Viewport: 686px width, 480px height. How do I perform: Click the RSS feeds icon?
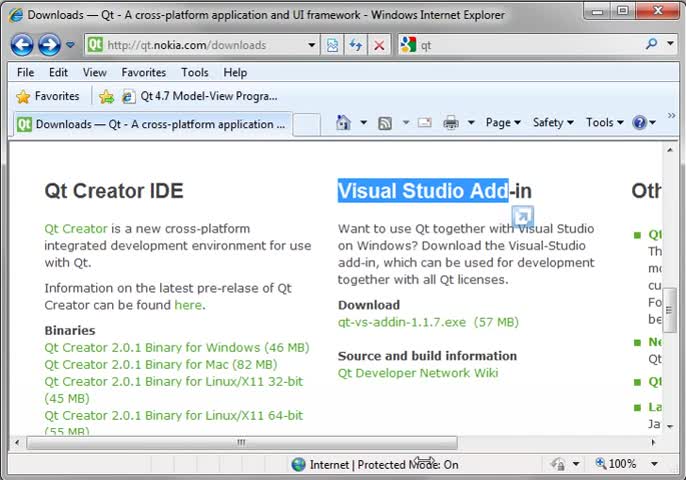point(385,123)
